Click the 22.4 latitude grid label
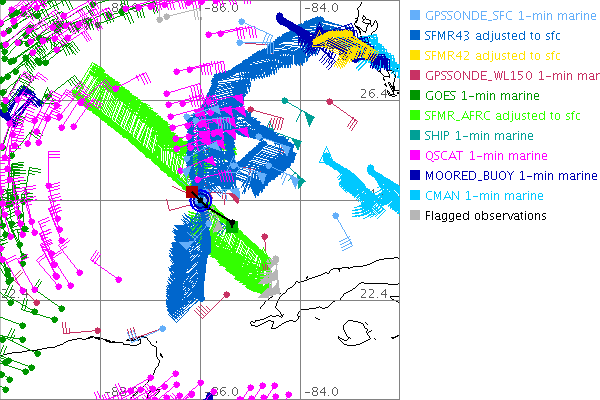 [374, 293]
